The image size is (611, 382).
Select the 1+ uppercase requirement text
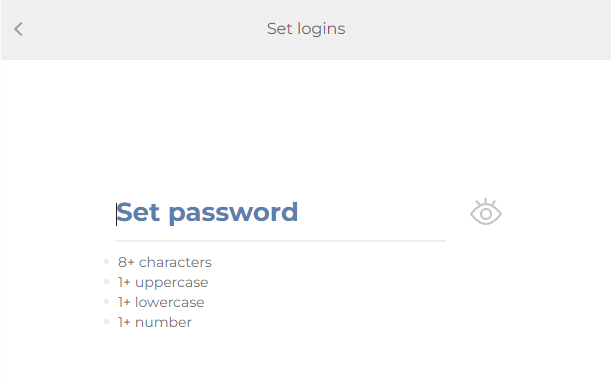pos(163,282)
